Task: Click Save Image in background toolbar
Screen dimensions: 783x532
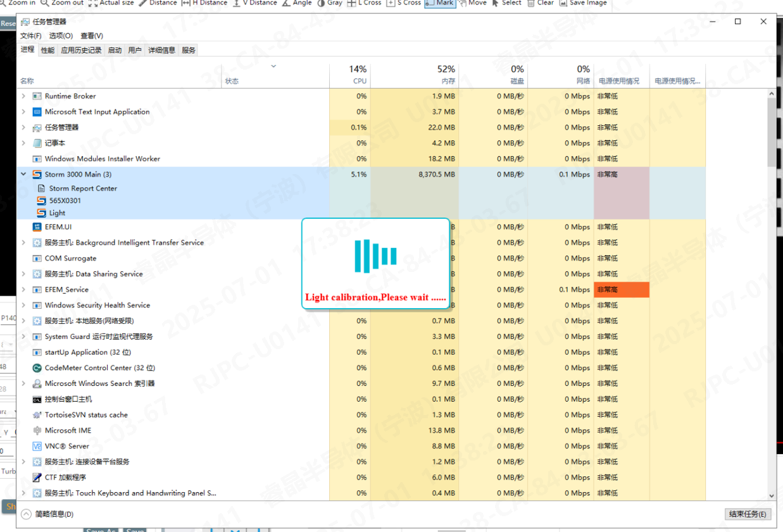Action: pyautogui.click(x=583, y=3)
